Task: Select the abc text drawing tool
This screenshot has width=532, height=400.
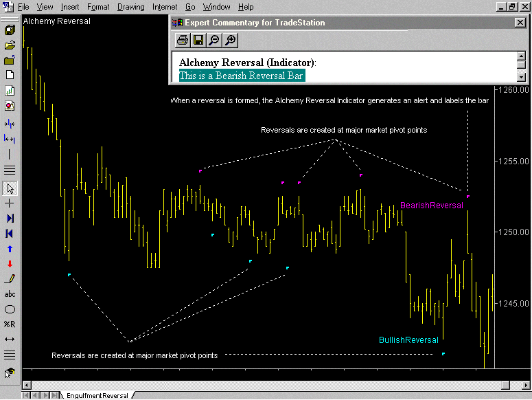Action: (10, 294)
